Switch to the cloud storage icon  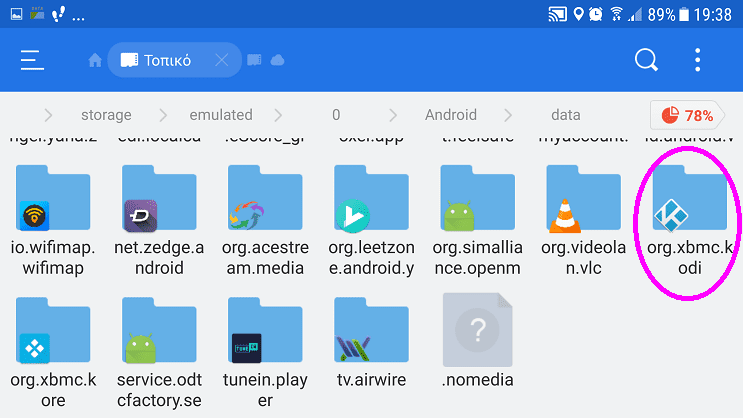tap(277, 61)
